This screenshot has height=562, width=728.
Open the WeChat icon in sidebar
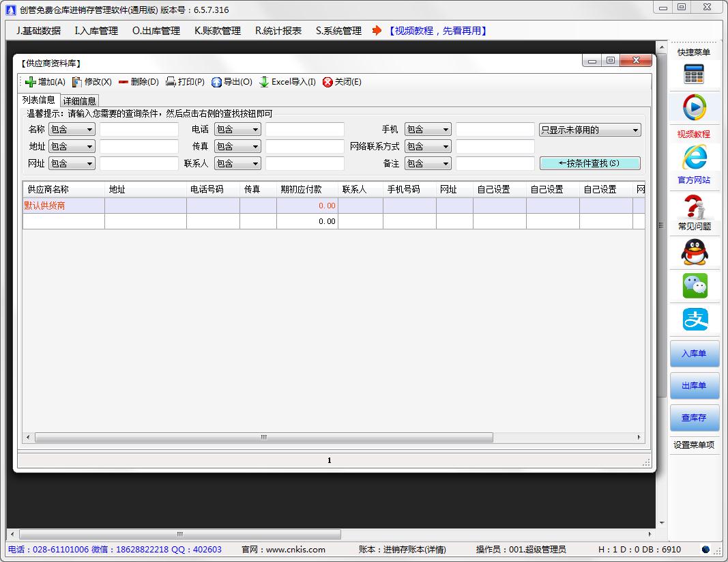(694, 285)
